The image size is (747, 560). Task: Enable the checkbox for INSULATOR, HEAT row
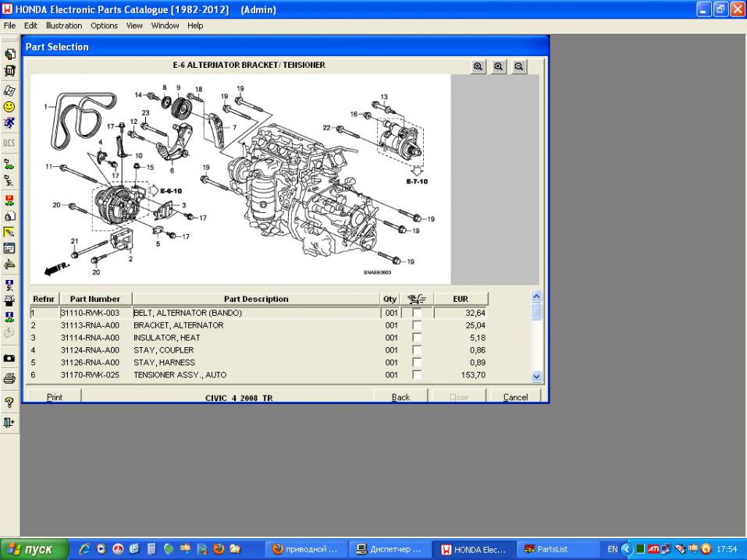click(417, 338)
